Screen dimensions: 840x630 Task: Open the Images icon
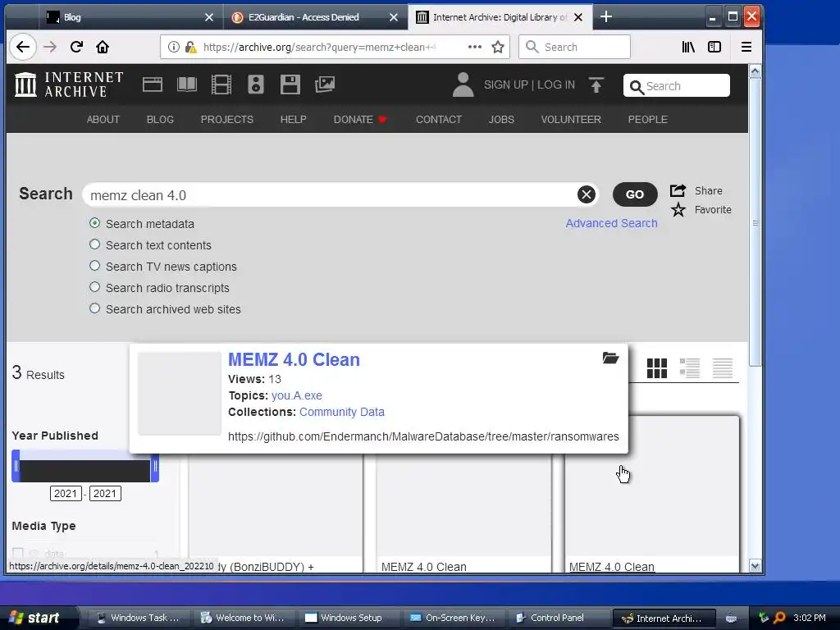(x=325, y=84)
